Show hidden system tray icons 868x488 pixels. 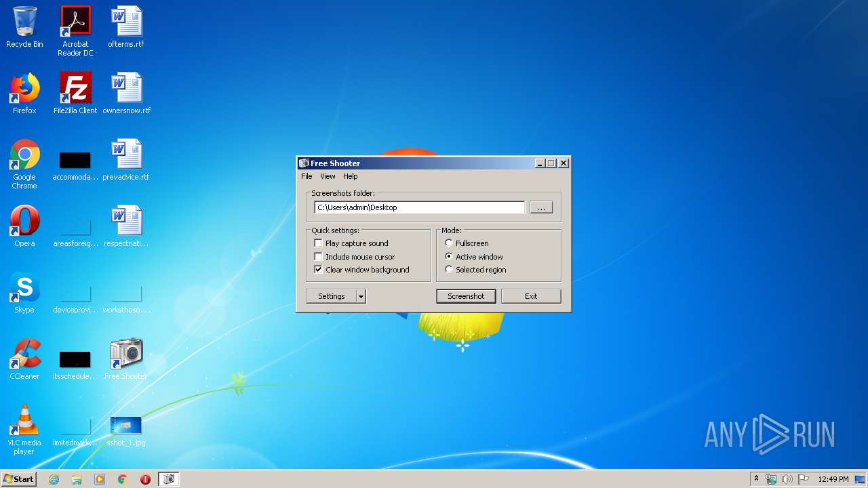(x=756, y=479)
